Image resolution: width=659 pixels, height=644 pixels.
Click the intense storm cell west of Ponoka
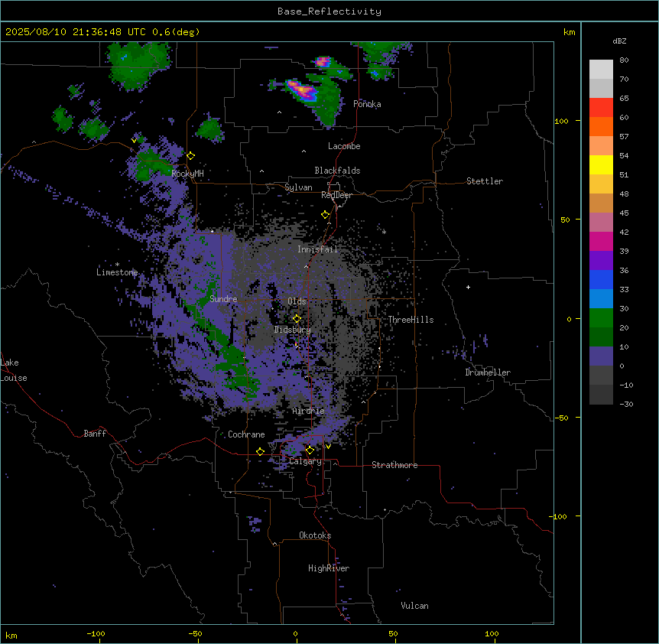(x=302, y=90)
